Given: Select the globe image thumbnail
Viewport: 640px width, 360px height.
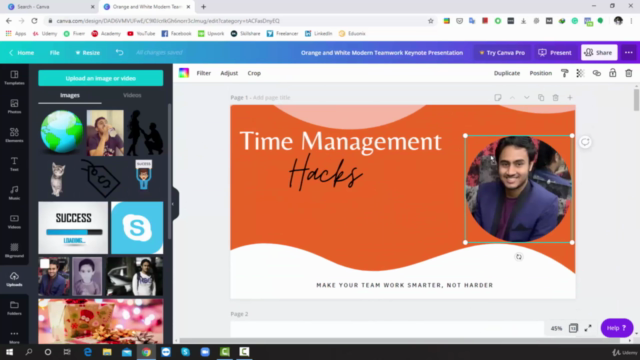Looking at the screenshot, I should pos(62,131).
